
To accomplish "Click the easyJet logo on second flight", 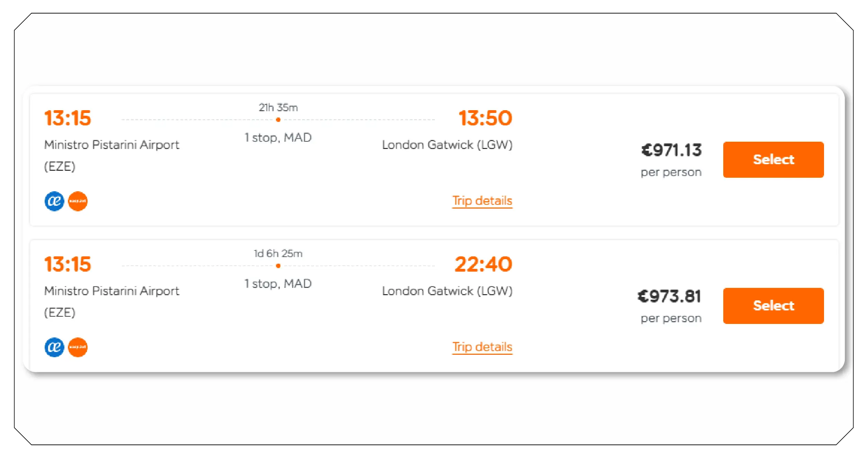I will coord(79,347).
